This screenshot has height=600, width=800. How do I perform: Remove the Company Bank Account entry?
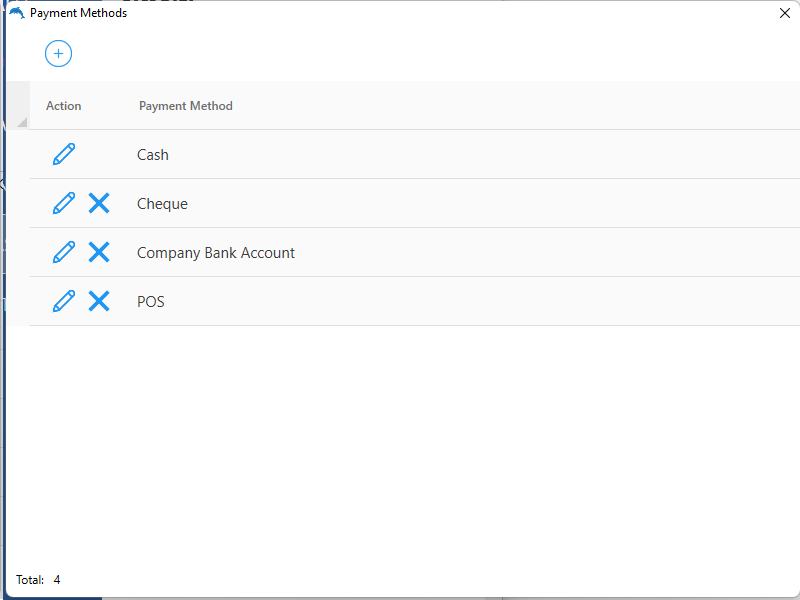pyautogui.click(x=99, y=252)
